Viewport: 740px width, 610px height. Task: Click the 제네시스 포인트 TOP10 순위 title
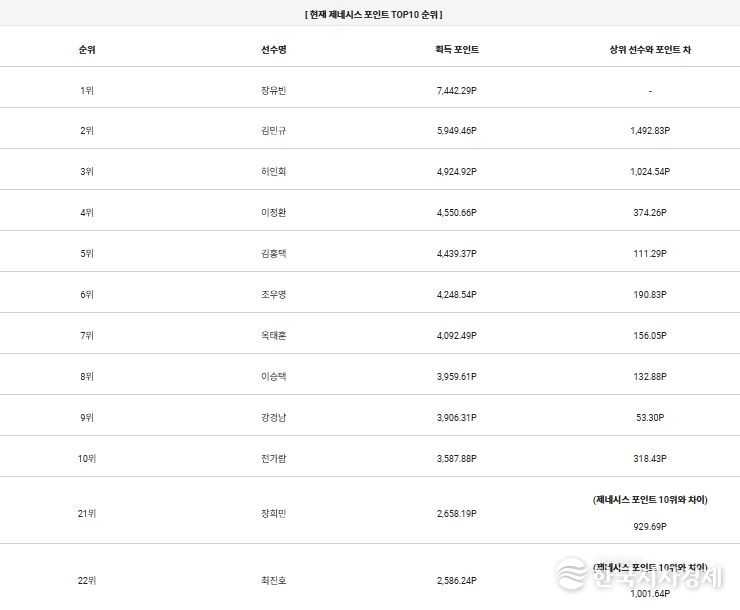click(373, 15)
